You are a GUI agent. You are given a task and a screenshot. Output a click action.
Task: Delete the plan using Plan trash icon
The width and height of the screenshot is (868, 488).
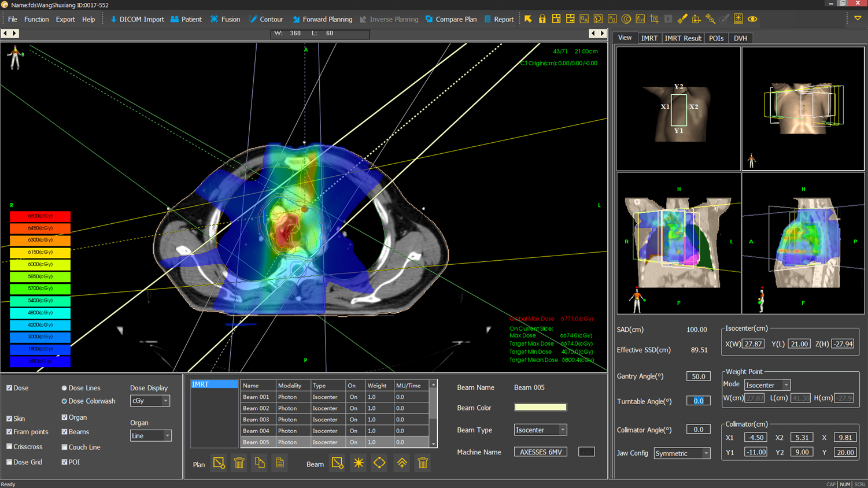tap(239, 463)
